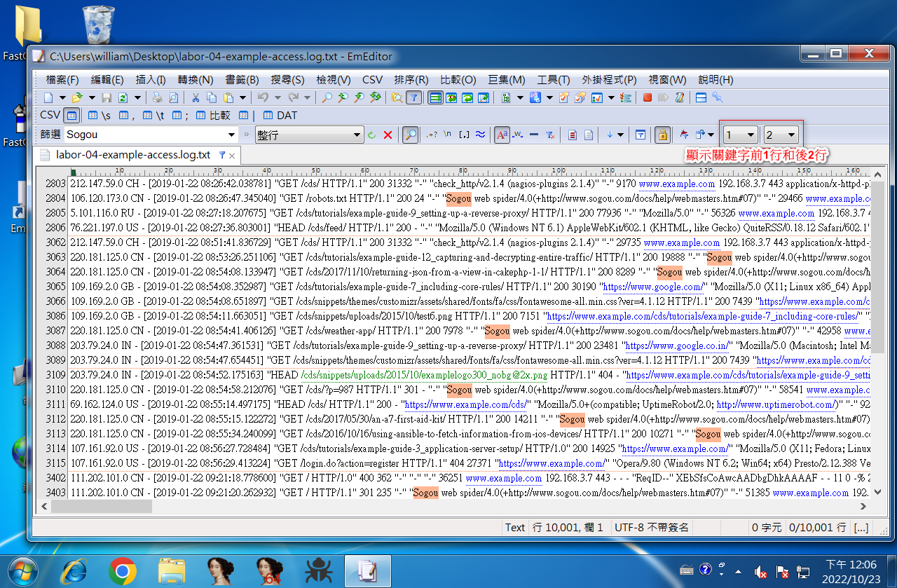Toggle escape sequence \n filter option
Screen dimensions: 897x588
(x=448, y=135)
